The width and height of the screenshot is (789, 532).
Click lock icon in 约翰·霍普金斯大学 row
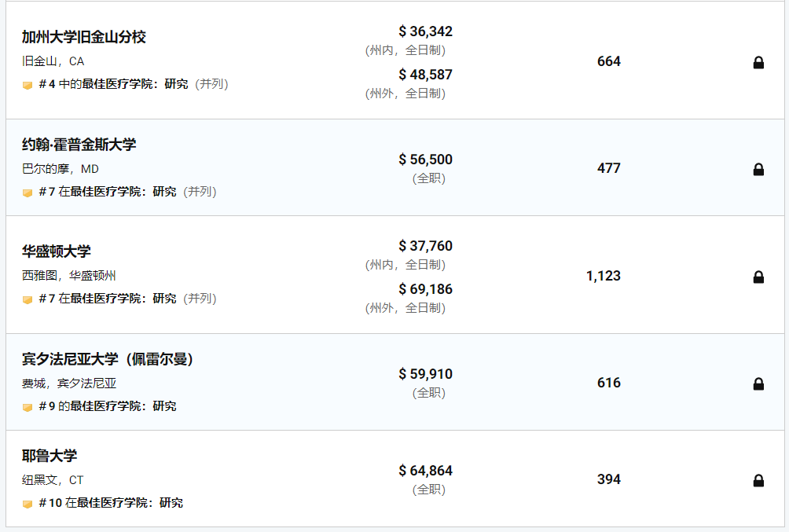pyautogui.click(x=758, y=169)
